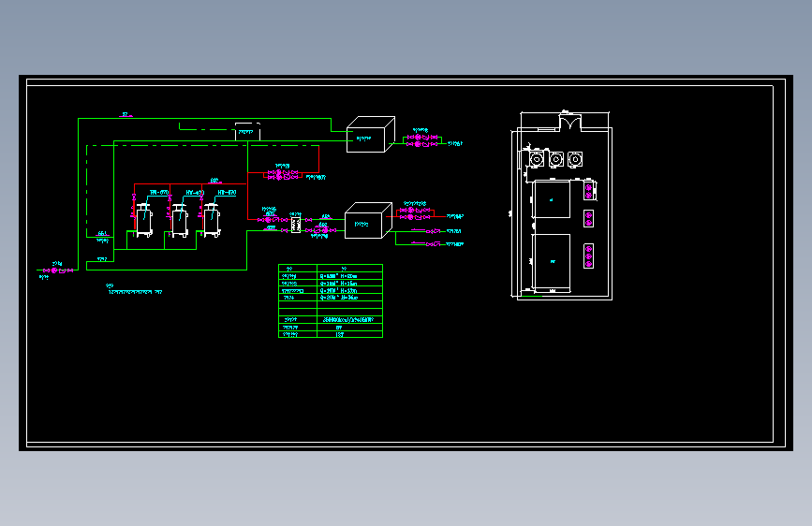This screenshot has width=812, height=526.
Task: Click the cyan note text below the schematic
Action: pyautogui.click(x=135, y=289)
